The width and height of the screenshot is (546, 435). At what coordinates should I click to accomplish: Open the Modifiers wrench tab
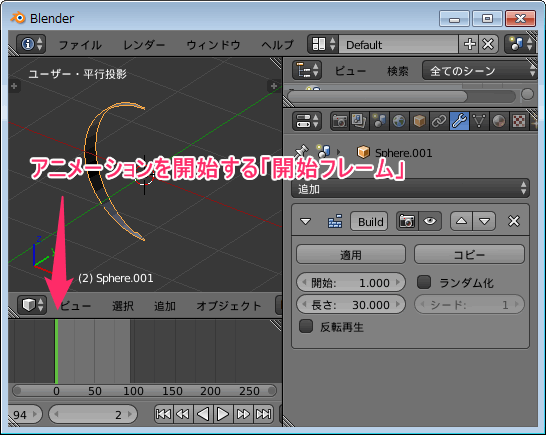coord(459,121)
